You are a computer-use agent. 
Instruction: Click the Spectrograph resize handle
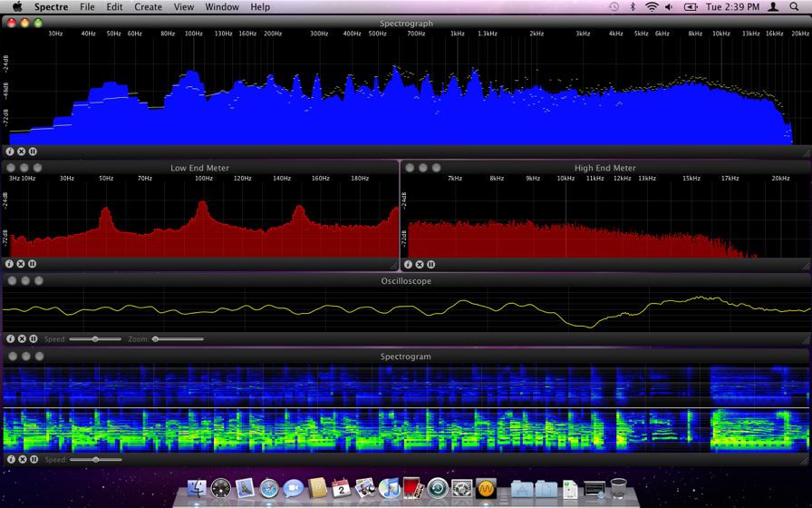coord(806,153)
